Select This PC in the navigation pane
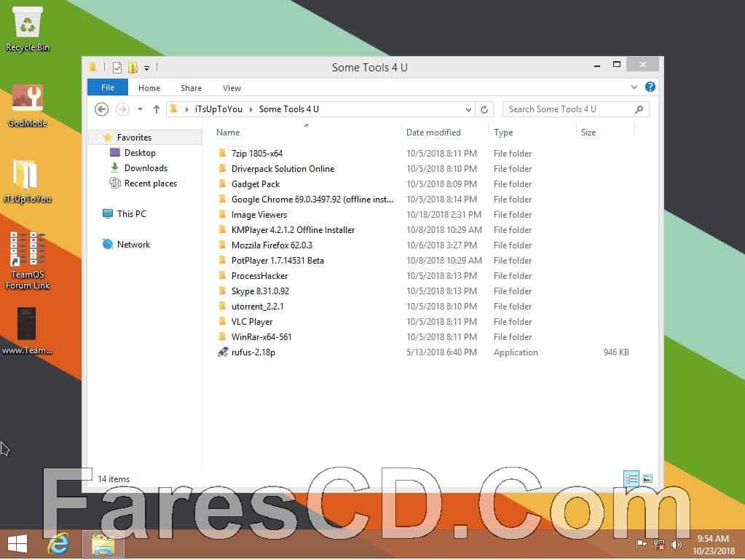745x560 pixels. point(131,214)
